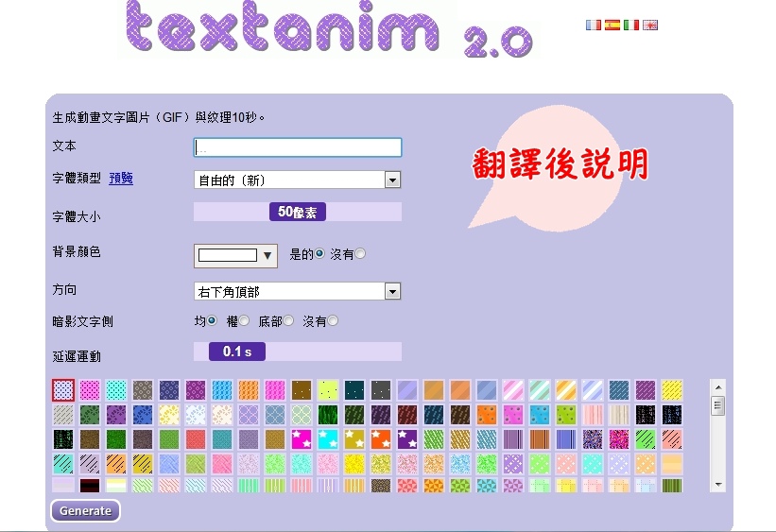Select the orange pinwheel triangle texture
This screenshot has height=532, width=776.
[434, 485]
